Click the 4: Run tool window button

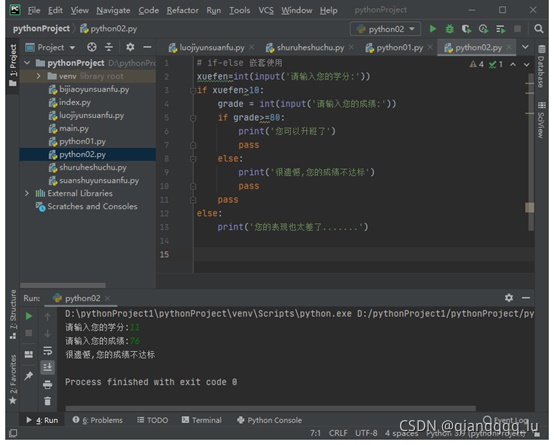(42, 420)
